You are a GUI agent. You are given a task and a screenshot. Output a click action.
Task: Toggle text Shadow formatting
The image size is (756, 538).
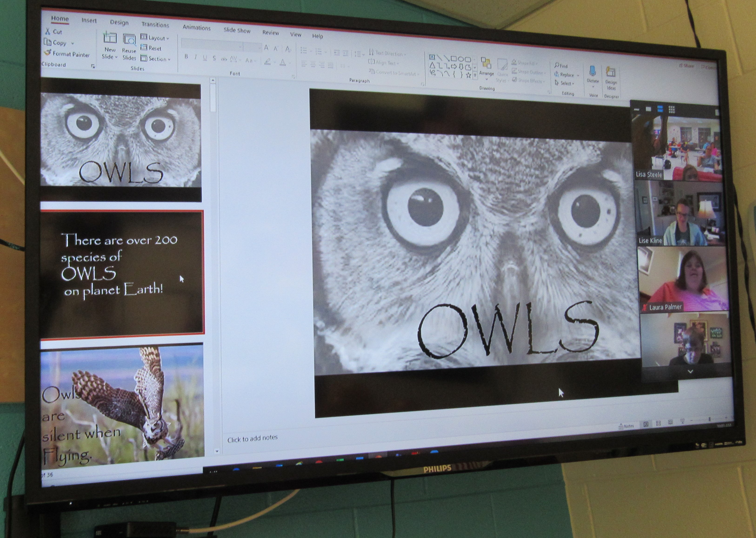coord(214,59)
